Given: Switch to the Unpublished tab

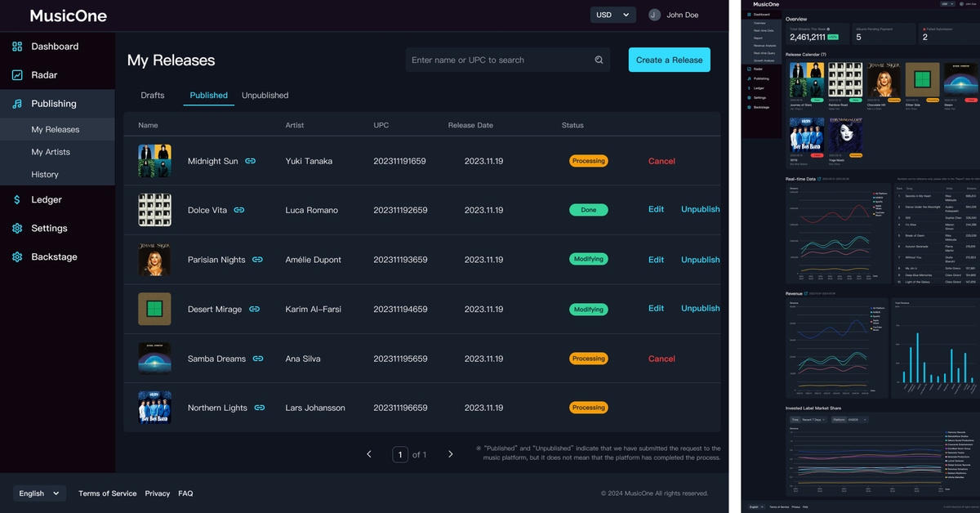Looking at the screenshot, I should pos(265,96).
